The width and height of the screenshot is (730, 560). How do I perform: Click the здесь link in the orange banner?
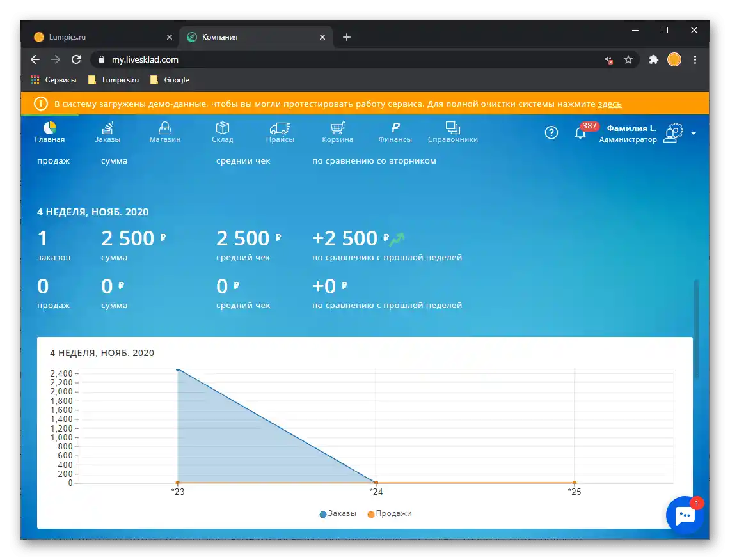coord(610,104)
